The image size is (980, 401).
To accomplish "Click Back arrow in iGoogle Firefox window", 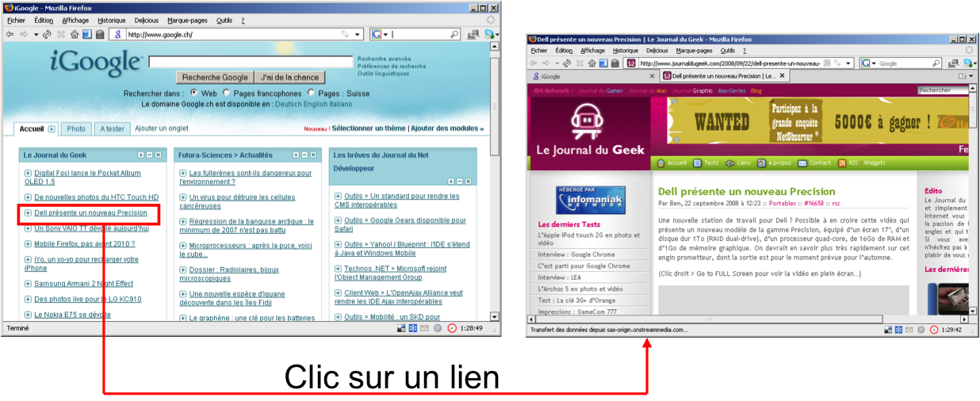I will coord(10,35).
